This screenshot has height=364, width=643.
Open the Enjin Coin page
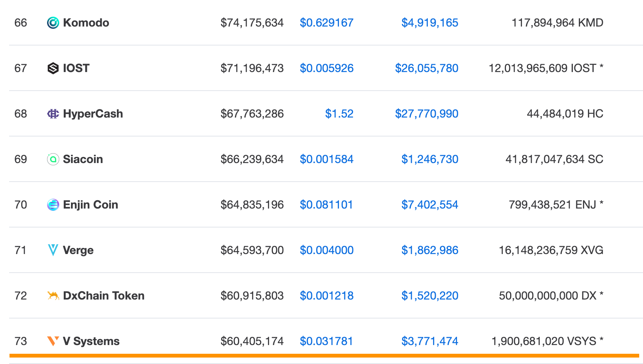point(90,205)
